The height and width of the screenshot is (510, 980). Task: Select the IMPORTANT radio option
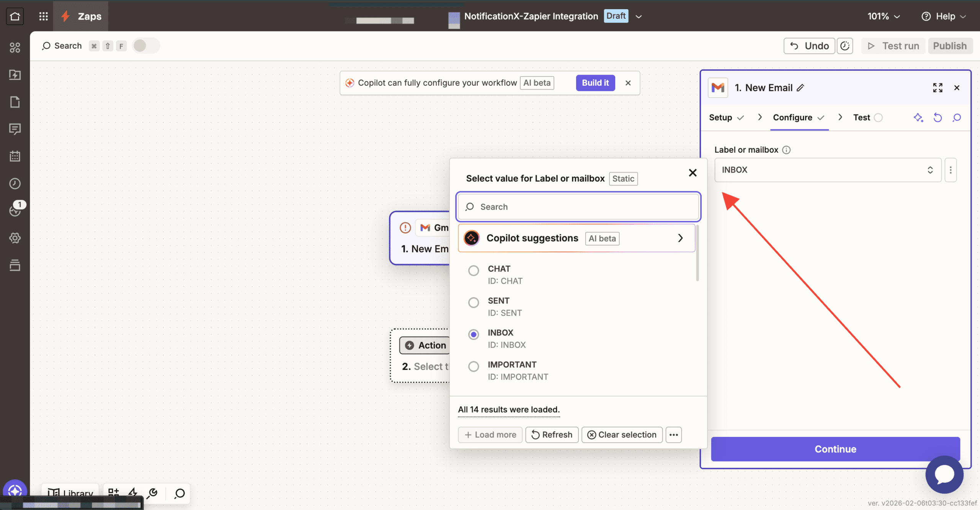[x=474, y=367]
